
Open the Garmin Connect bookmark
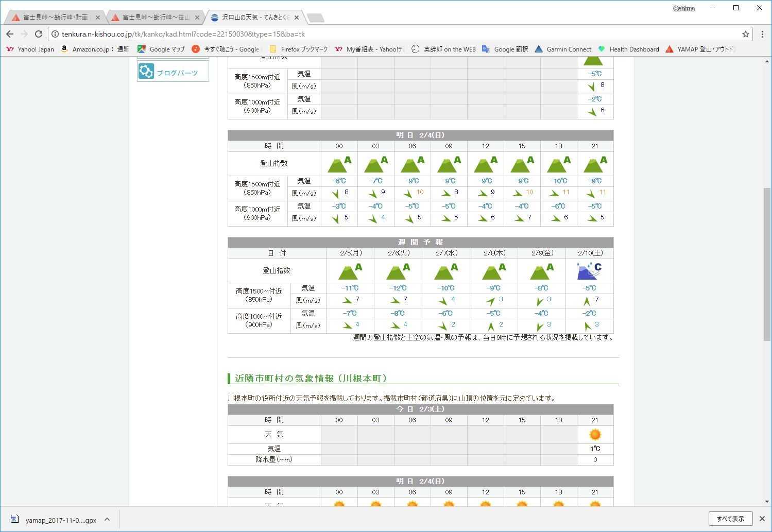(x=562, y=49)
